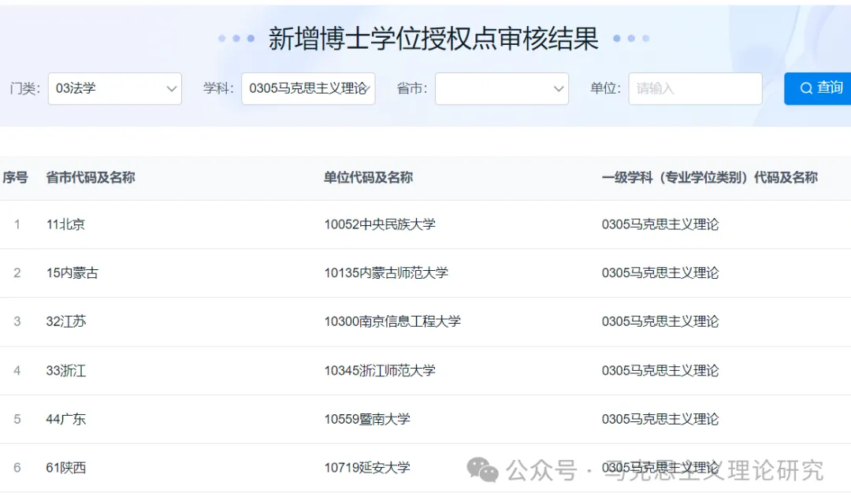Click 10300南京信息工程大学 in the table
Image resolution: width=851 pixels, height=504 pixels.
tap(392, 322)
